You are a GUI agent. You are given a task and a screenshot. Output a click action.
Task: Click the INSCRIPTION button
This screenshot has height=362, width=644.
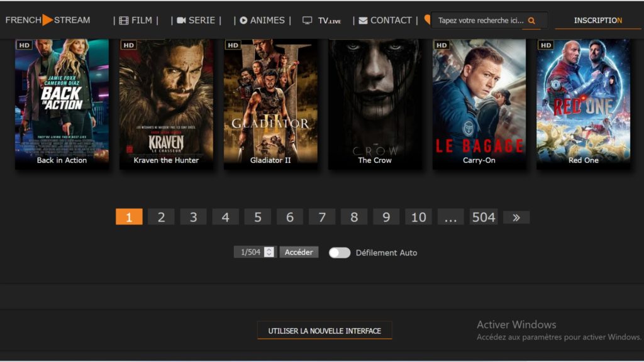click(597, 21)
